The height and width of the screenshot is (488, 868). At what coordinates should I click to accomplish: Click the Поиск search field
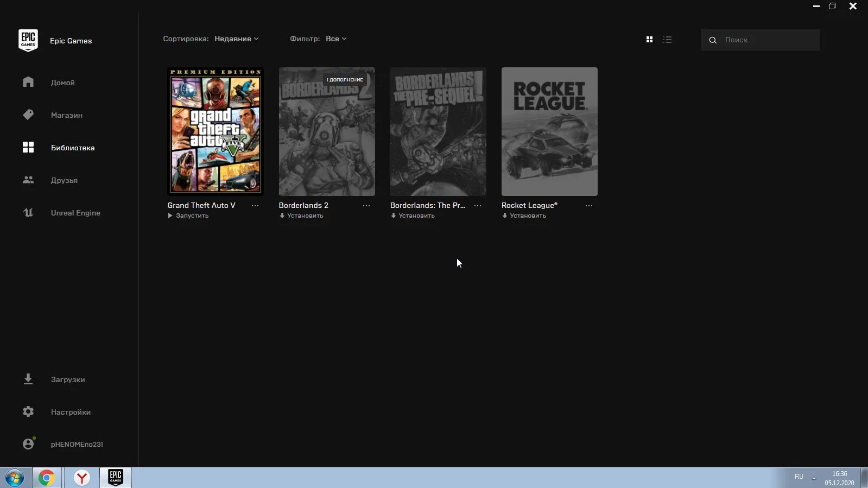pyautogui.click(x=760, y=40)
